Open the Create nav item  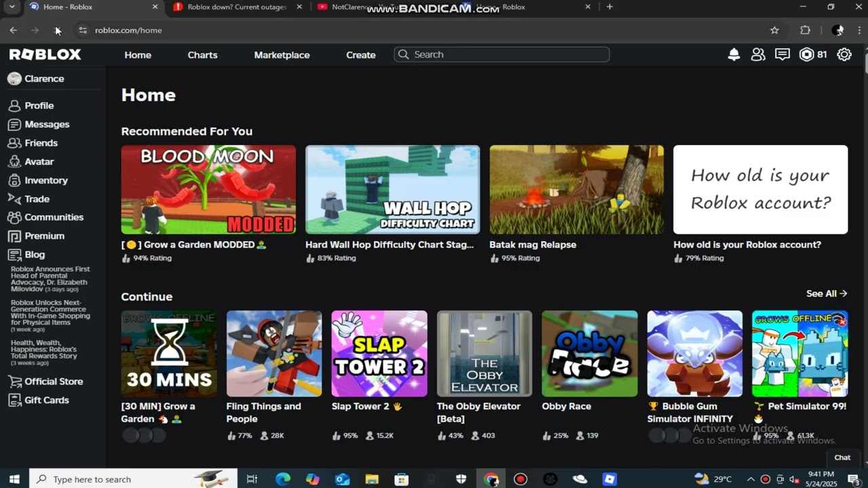[361, 55]
